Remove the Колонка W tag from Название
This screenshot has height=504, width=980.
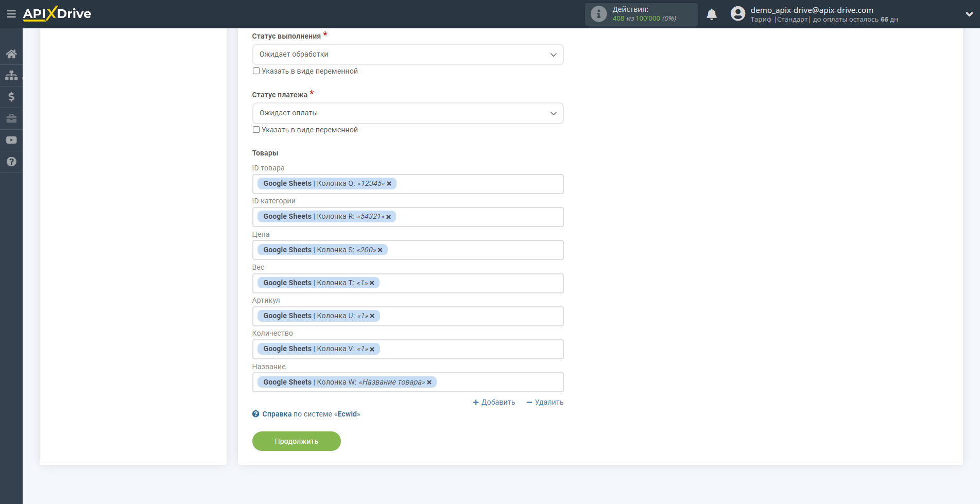[x=429, y=383]
